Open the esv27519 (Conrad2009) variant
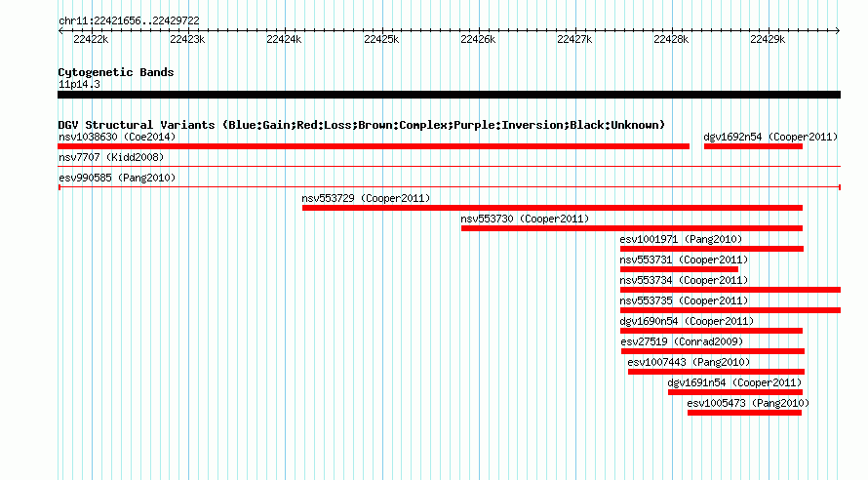 (x=682, y=341)
